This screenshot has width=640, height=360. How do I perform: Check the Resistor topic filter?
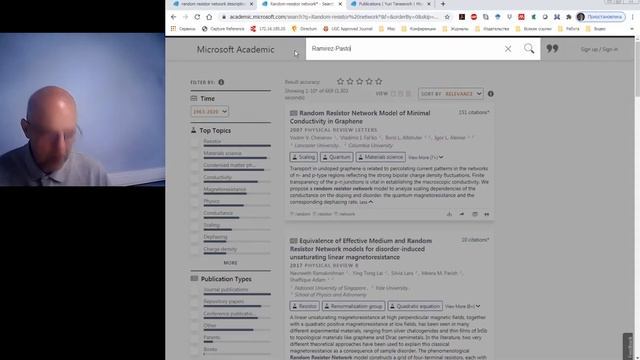pos(195,142)
